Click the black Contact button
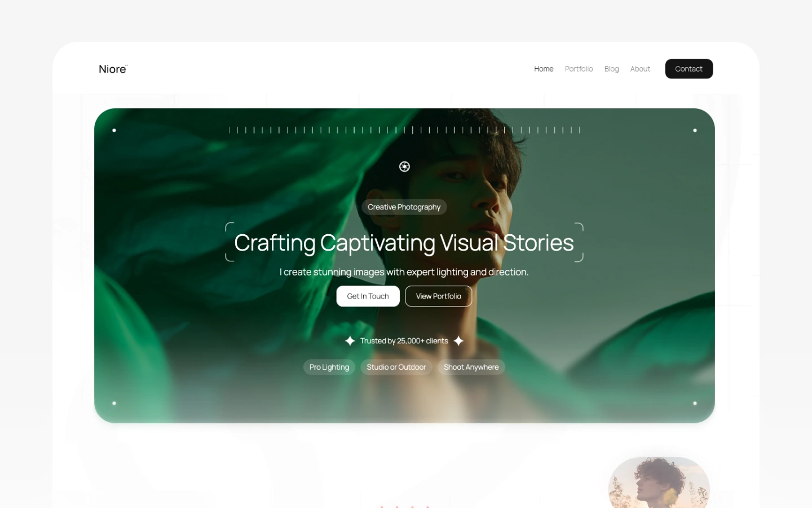Image resolution: width=812 pixels, height=508 pixels. click(x=689, y=69)
